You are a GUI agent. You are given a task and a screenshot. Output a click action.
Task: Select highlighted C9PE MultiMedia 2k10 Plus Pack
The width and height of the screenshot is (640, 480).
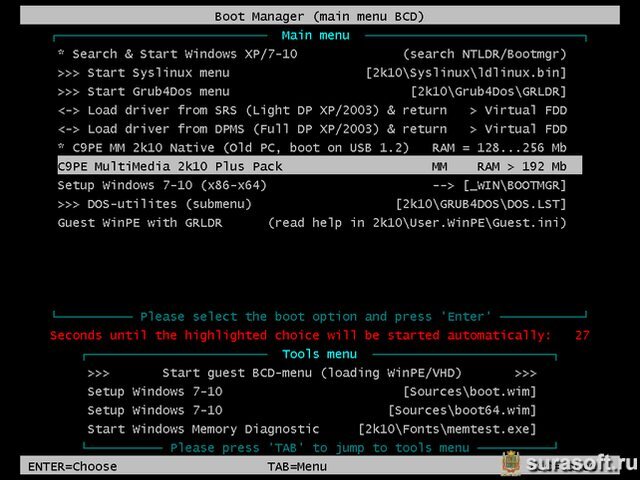tap(320, 166)
